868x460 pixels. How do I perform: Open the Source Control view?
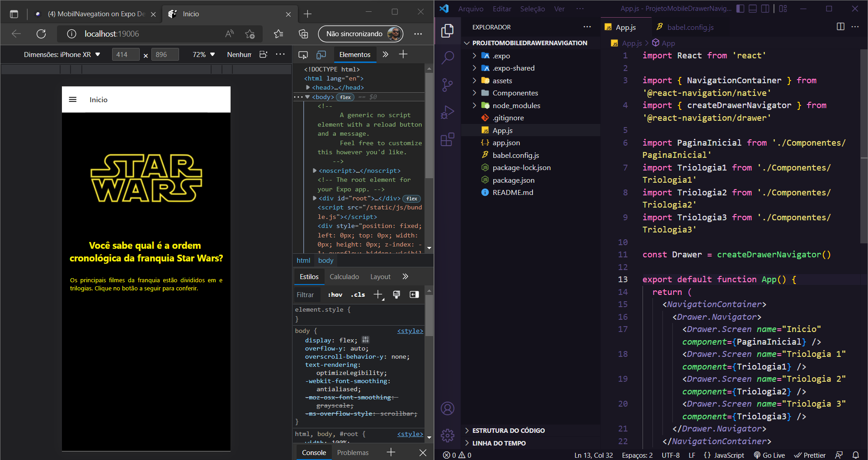[447, 85]
